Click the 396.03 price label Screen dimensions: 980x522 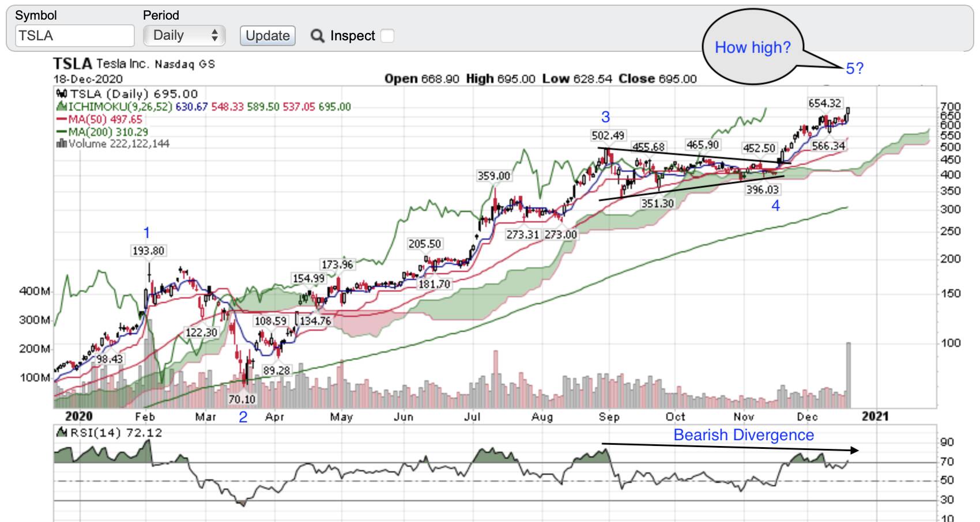[x=762, y=190]
